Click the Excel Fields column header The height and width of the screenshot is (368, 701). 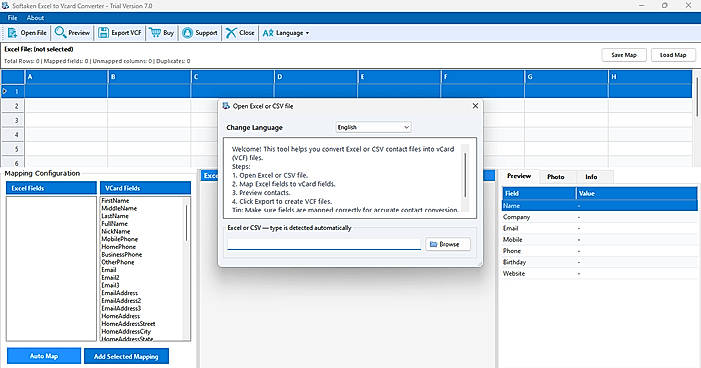51,188
